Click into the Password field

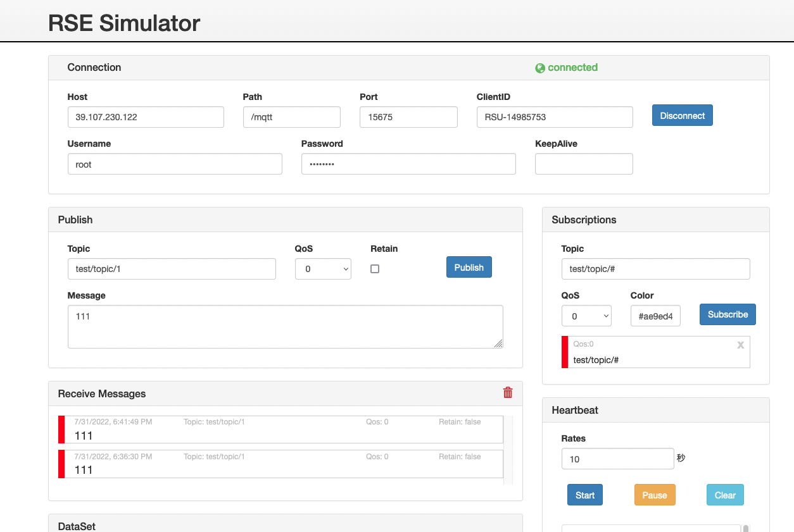408,164
